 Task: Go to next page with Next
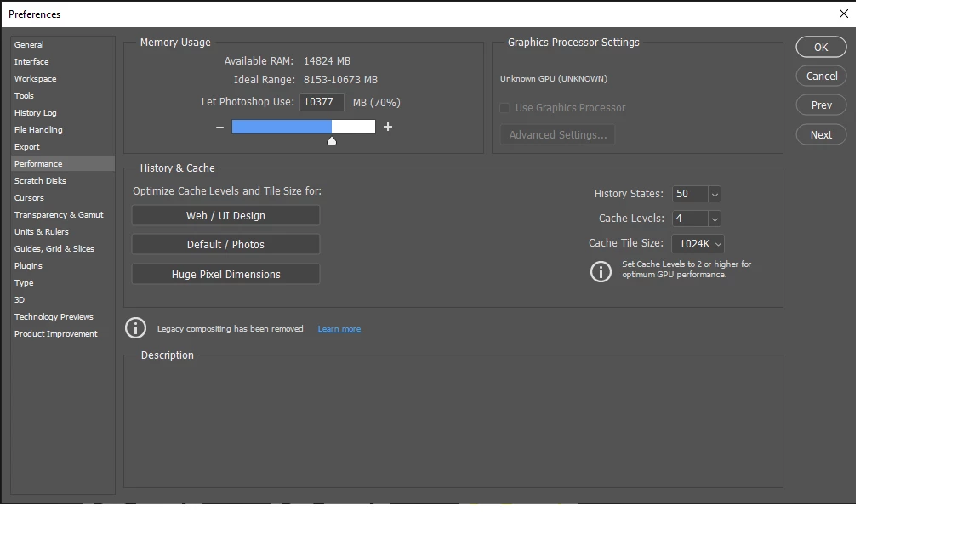coord(821,135)
